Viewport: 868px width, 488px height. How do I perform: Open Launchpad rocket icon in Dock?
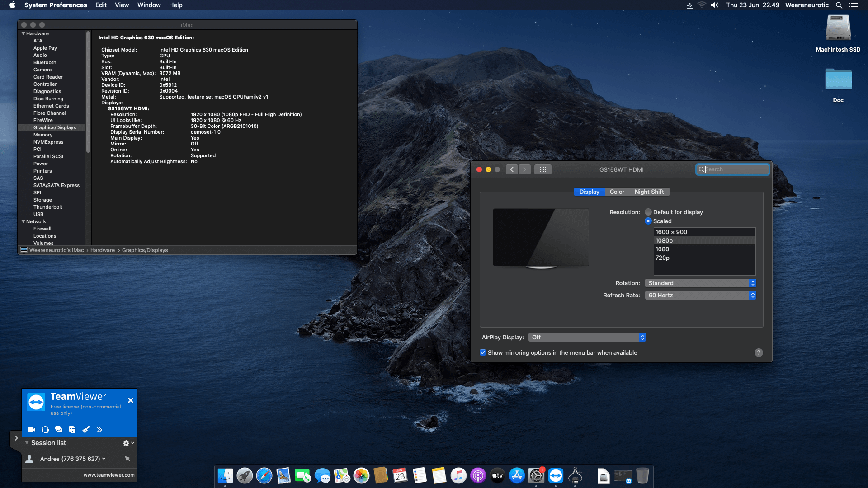[x=245, y=476]
